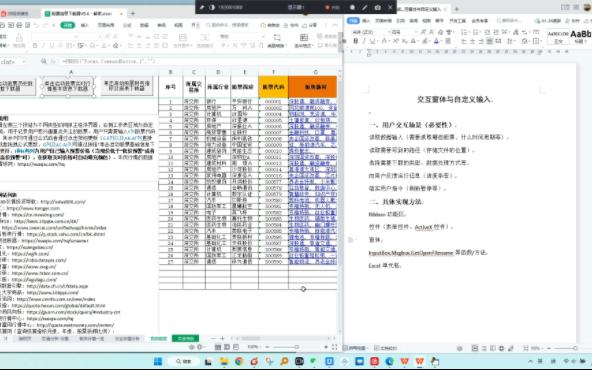Click the first link in orange column row 1

(x=313, y=102)
